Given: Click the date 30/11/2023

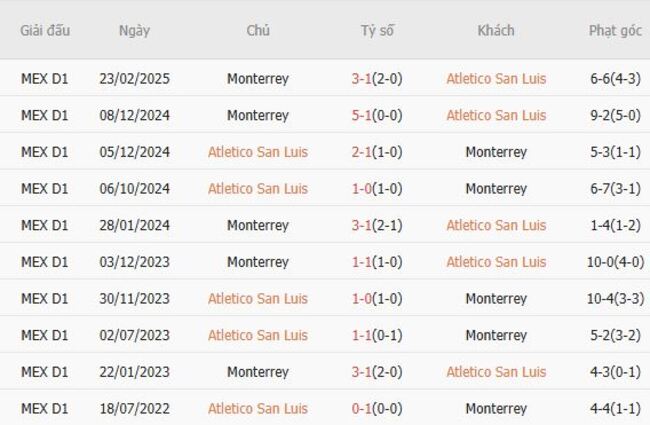Looking at the screenshot, I should click(134, 299).
